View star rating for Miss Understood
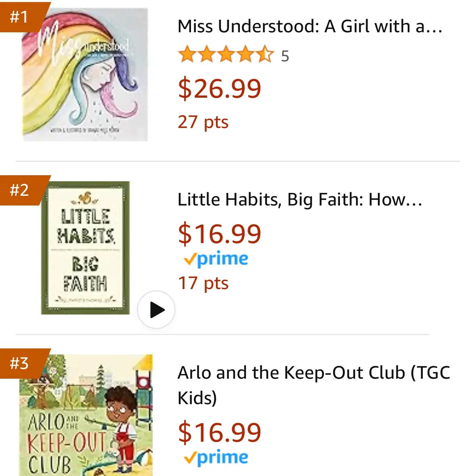The height and width of the screenshot is (476, 476). pyautogui.click(x=226, y=55)
